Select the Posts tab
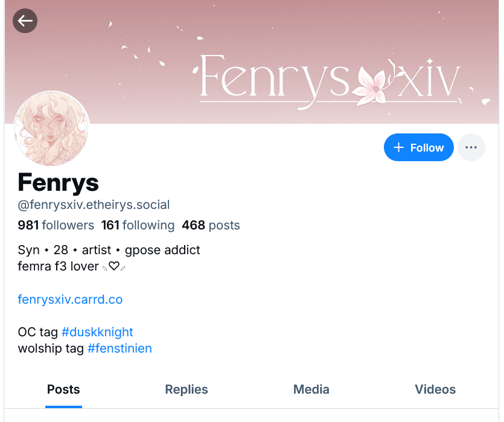This screenshot has height=422, width=504. pyautogui.click(x=63, y=389)
